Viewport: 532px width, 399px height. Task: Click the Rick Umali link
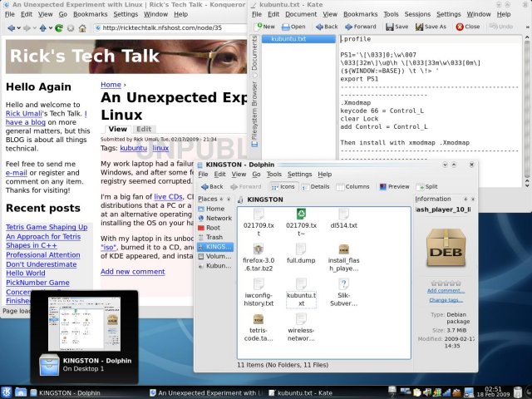pos(24,113)
